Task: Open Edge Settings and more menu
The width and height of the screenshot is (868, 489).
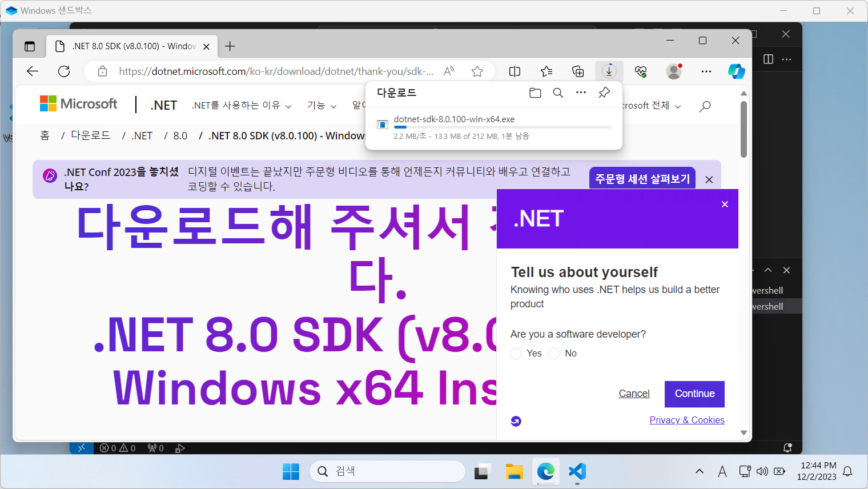Action: tap(706, 71)
